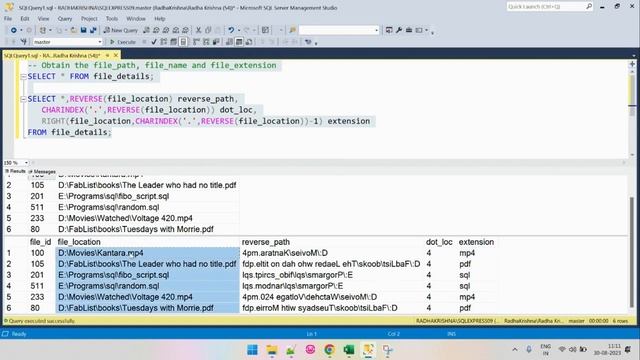Click the Save All icon
Viewport: 640px width, 360px height.
93,30
